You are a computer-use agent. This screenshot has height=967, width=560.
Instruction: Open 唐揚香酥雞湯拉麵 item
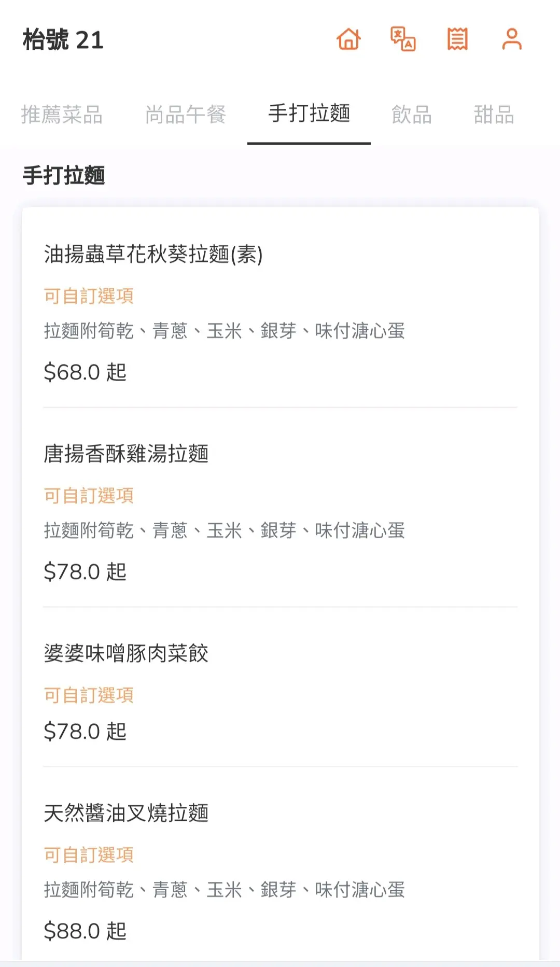tap(126, 454)
